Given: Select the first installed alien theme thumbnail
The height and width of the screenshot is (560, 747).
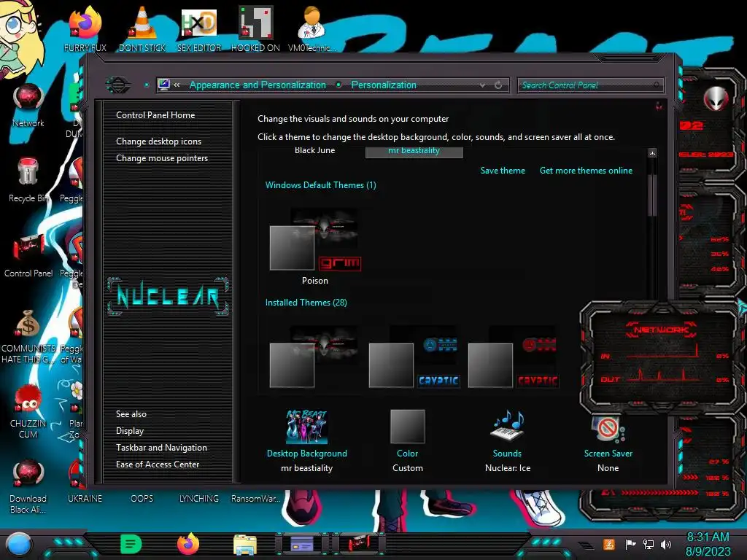Looking at the screenshot, I should 315,357.
